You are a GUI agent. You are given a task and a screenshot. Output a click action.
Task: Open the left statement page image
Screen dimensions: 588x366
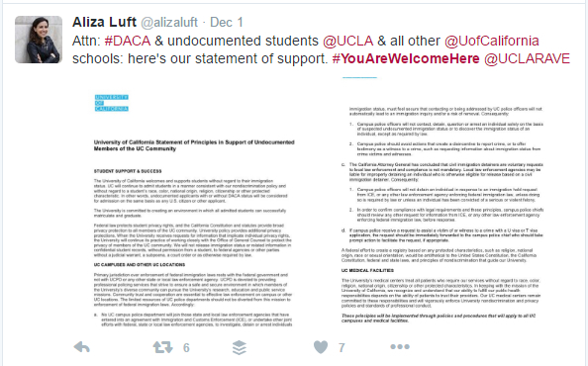coord(194,209)
